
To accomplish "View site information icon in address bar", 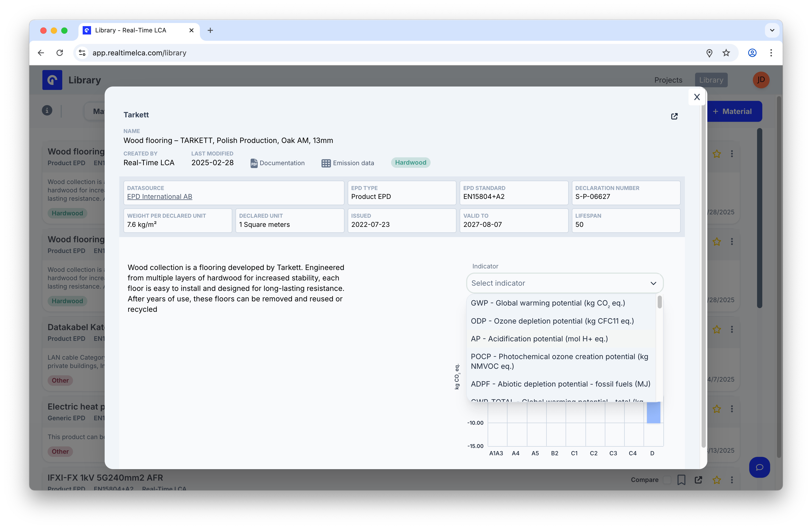I will pyautogui.click(x=82, y=53).
